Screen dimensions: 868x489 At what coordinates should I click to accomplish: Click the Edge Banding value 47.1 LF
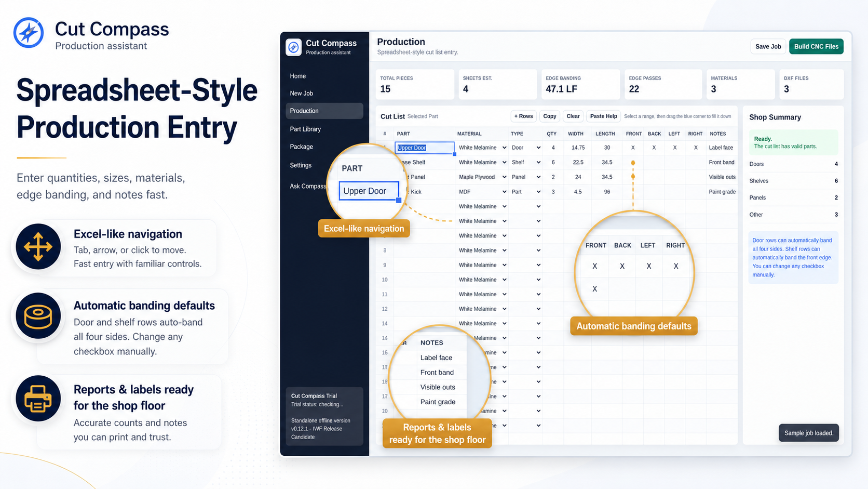pos(561,89)
